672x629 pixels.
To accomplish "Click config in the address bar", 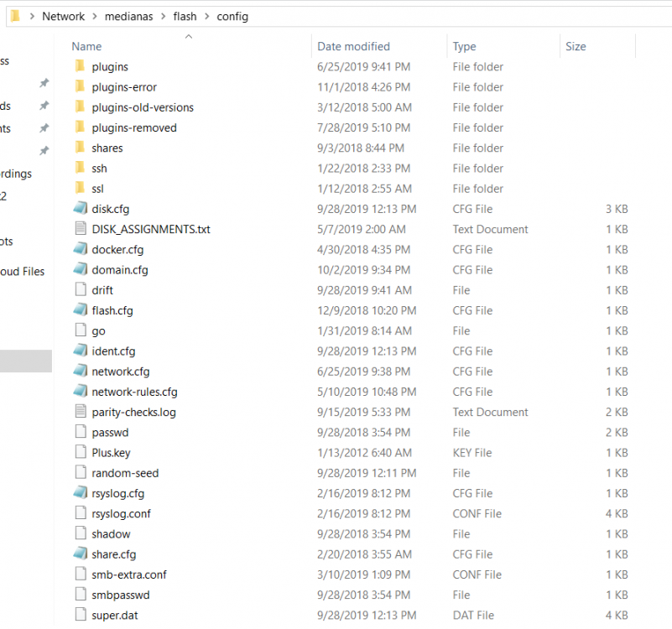I will click(232, 16).
